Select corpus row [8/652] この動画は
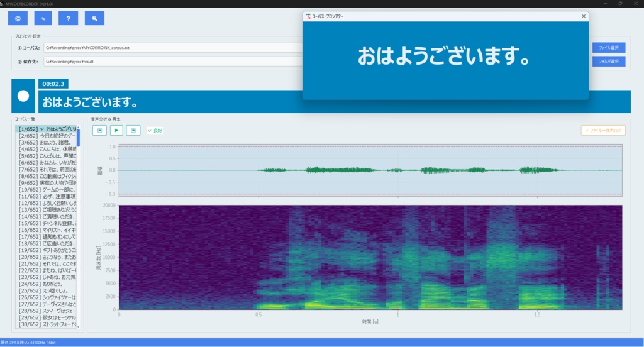644x347 pixels. click(46, 176)
